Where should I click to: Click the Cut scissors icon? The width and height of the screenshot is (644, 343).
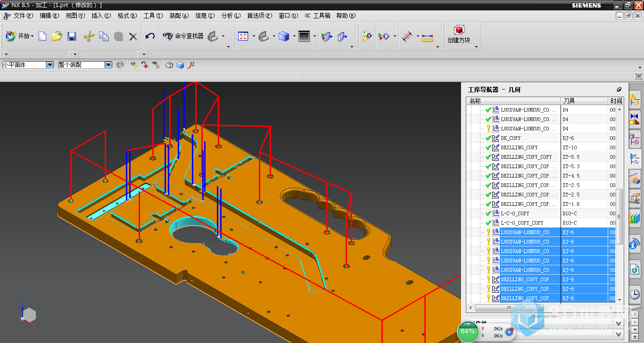(89, 36)
